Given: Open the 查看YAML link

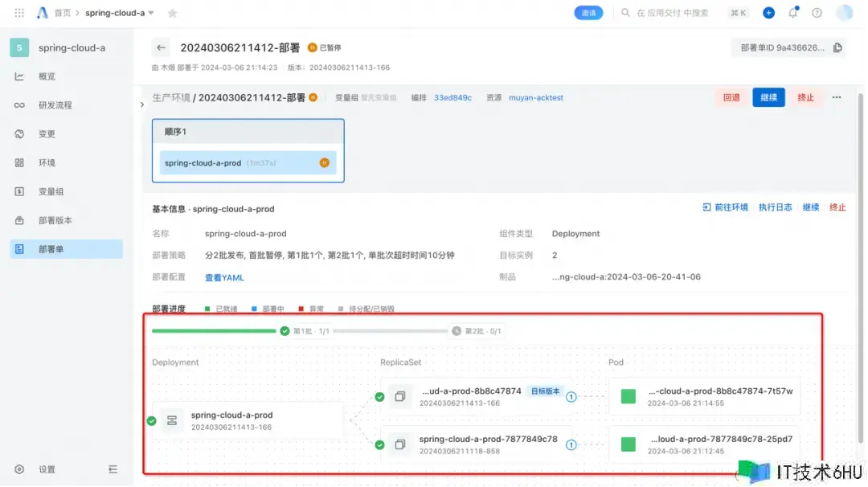Looking at the screenshot, I should 224,277.
